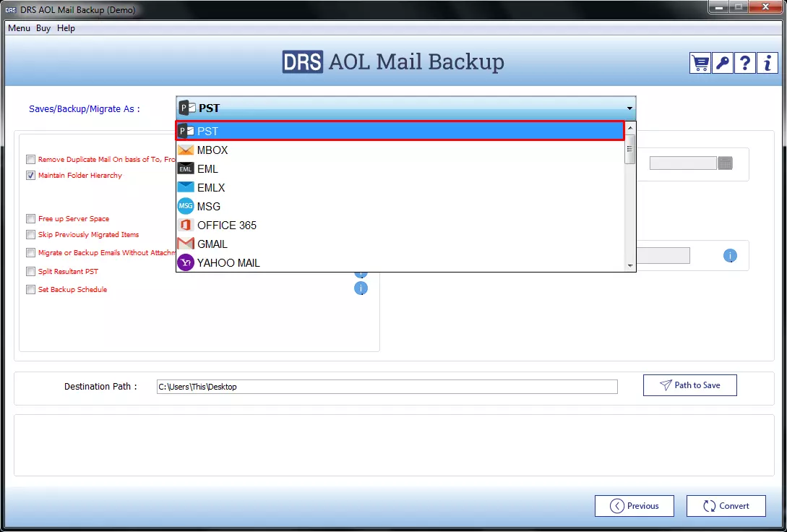
Task: Click the dropdown list scrollbar thumb
Action: 630,149
